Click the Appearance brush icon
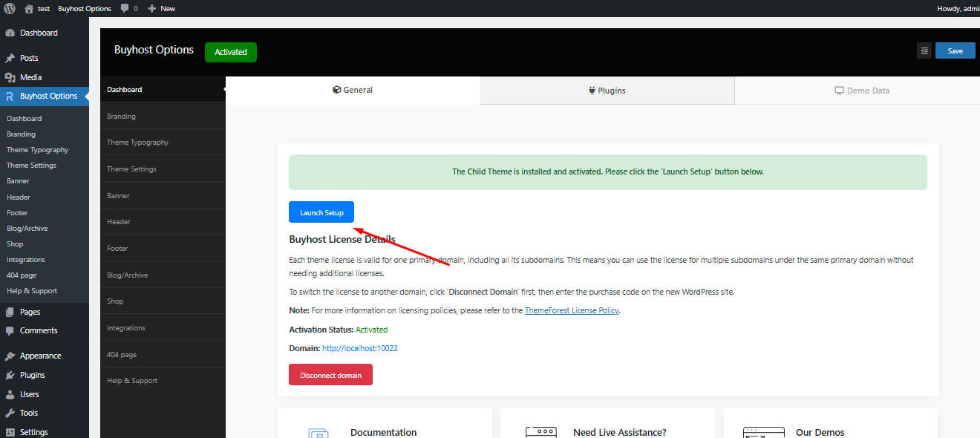The height and width of the screenshot is (438, 980). (10, 356)
